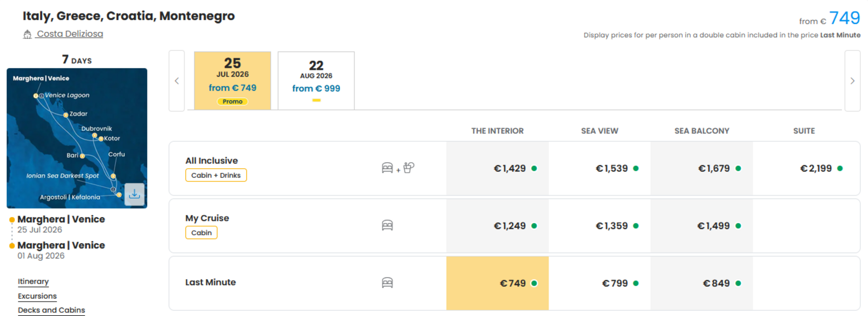Select the 25 Jul 2026 departure tab
Viewport: 868px width, 316px height.
click(x=233, y=81)
